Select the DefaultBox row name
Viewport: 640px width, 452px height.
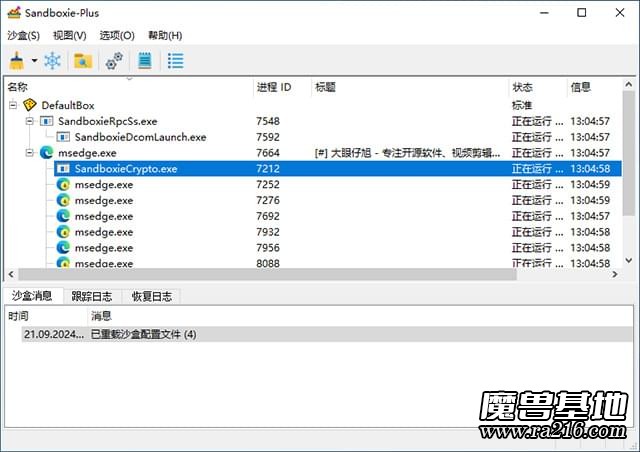(68, 105)
